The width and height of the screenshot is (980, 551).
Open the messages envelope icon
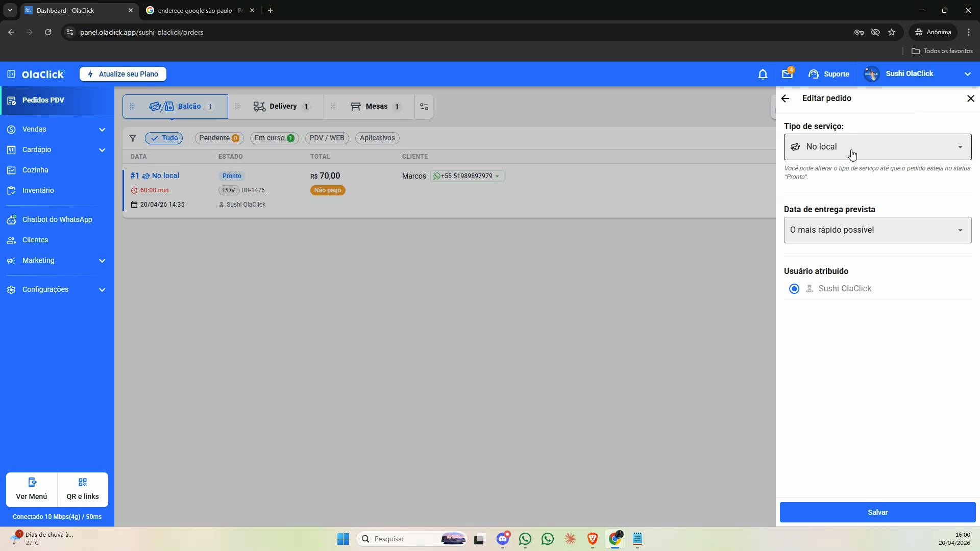tap(787, 74)
